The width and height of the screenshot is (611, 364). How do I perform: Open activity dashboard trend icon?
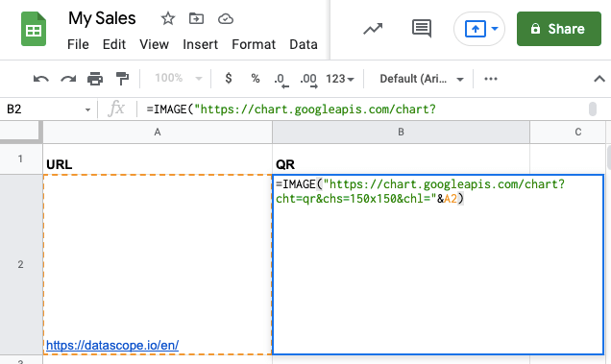click(373, 29)
